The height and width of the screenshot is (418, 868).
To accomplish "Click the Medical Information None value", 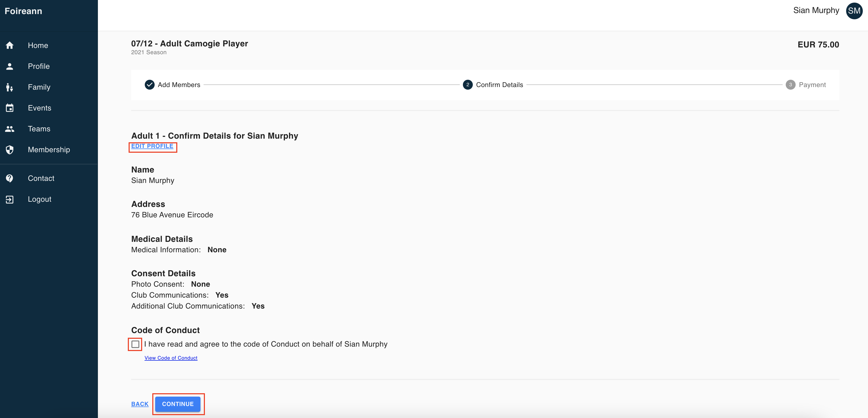I will [217, 250].
